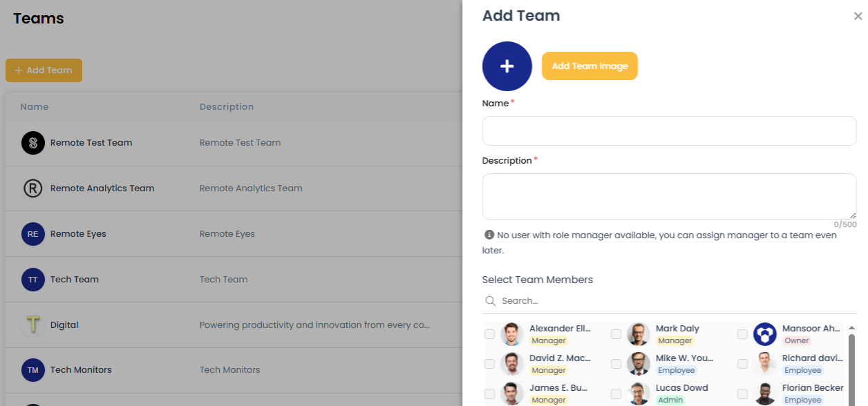Screen dimensions: 868x406
Task: Select Richard's Employee checkbox
Action: pyautogui.click(x=742, y=364)
